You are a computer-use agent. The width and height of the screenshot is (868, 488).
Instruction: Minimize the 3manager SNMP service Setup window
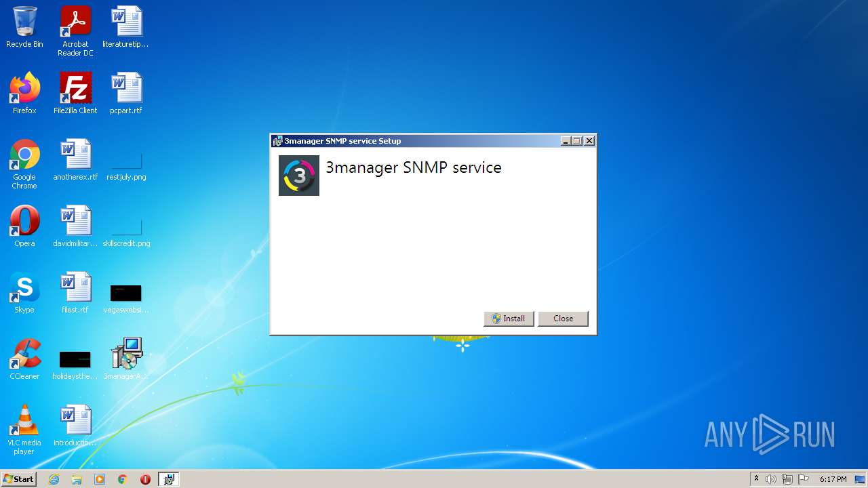click(566, 141)
